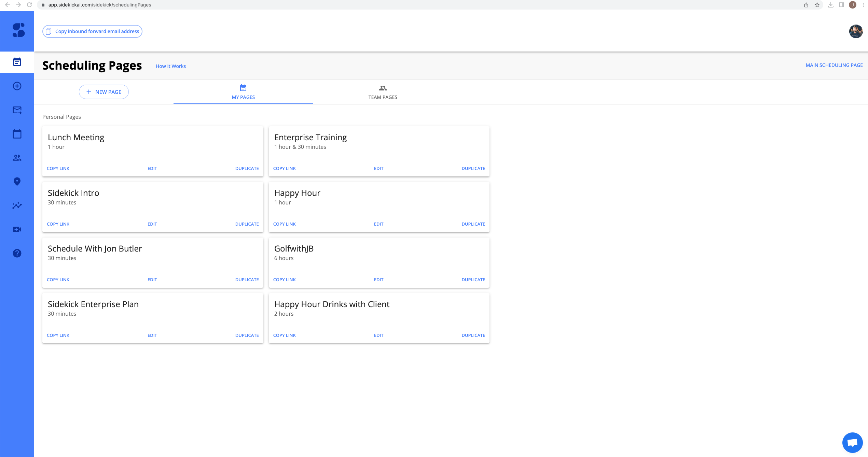Edit the GolfwithJB page
The width and height of the screenshot is (868, 457).
click(379, 280)
